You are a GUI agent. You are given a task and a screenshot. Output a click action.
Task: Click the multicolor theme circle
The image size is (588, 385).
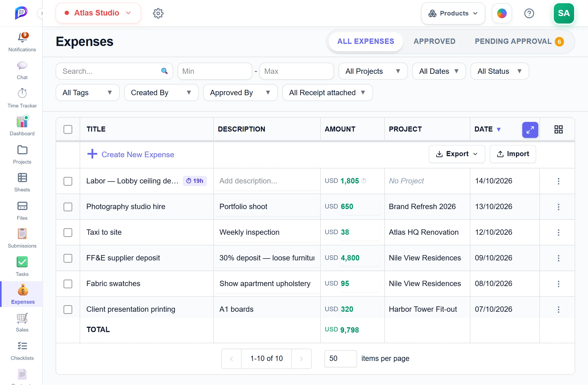click(502, 13)
